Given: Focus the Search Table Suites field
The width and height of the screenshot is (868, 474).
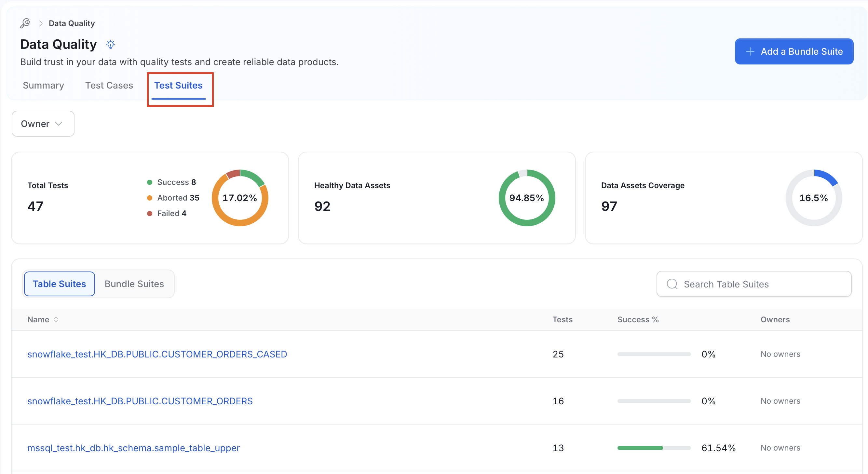Looking at the screenshot, I should tap(754, 284).
